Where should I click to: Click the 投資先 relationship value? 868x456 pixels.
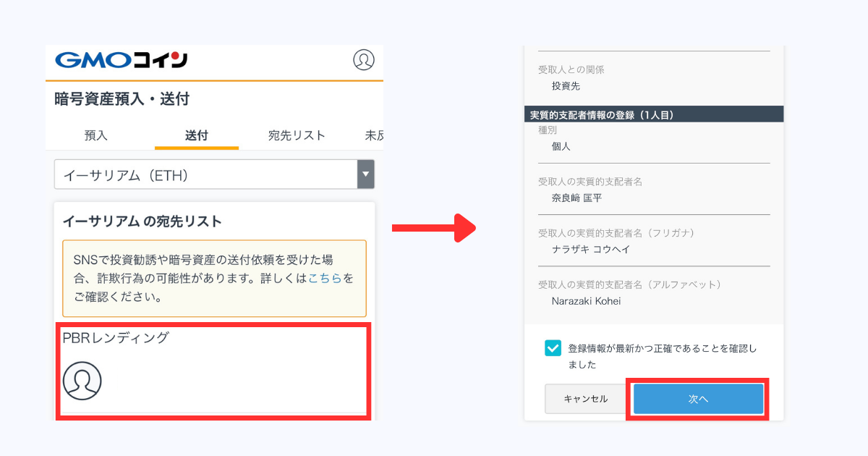[x=566, y=86]
